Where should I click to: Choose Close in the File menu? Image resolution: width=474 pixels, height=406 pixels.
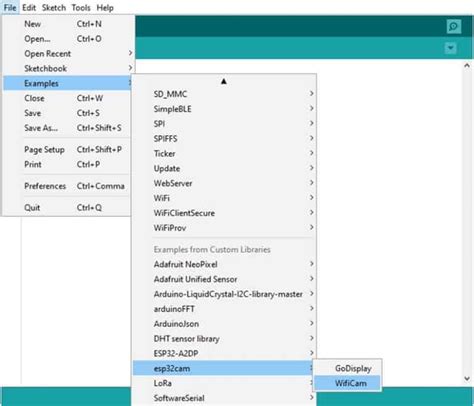click(x=67, y=98)
